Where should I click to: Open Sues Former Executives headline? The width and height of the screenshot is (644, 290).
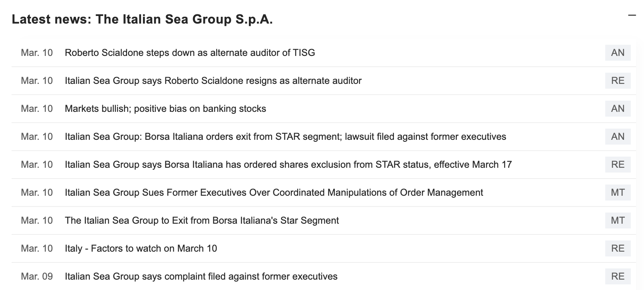[274, 193]
